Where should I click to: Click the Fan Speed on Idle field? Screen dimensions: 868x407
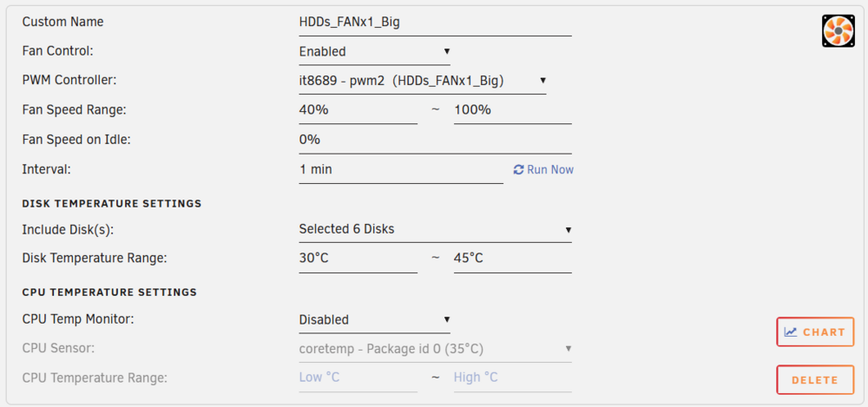click(x=435, y=140)
